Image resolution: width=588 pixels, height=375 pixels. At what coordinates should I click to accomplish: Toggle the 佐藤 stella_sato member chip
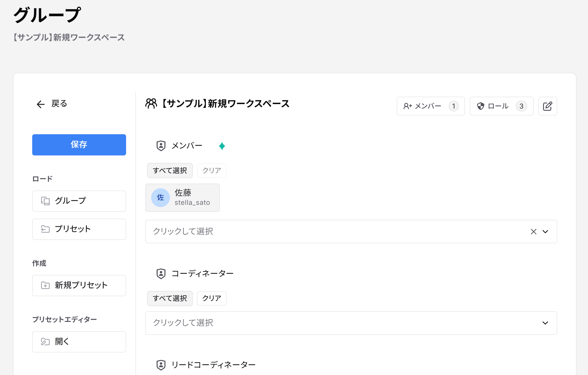182,197
